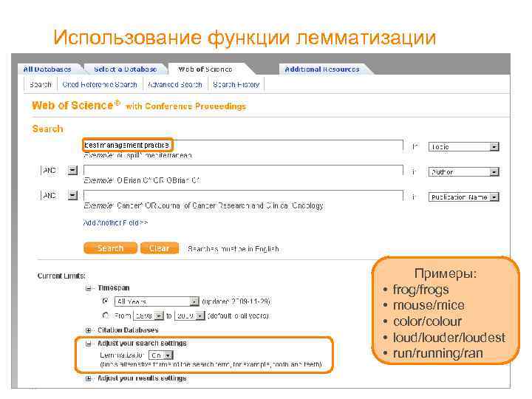Screen dimensions: 532x399
Task: Select the All Years radio button
Action: pos(106,301)
